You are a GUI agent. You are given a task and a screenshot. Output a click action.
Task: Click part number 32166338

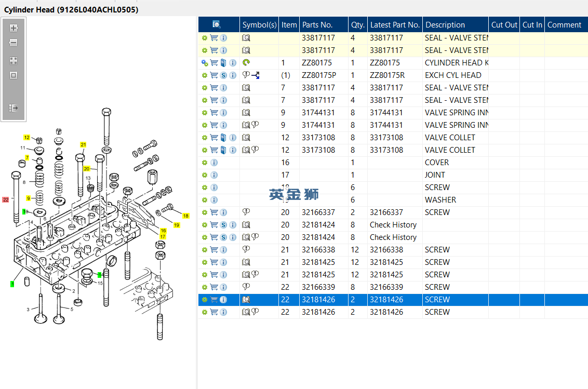pyautogui.click(x=318, y=250)
